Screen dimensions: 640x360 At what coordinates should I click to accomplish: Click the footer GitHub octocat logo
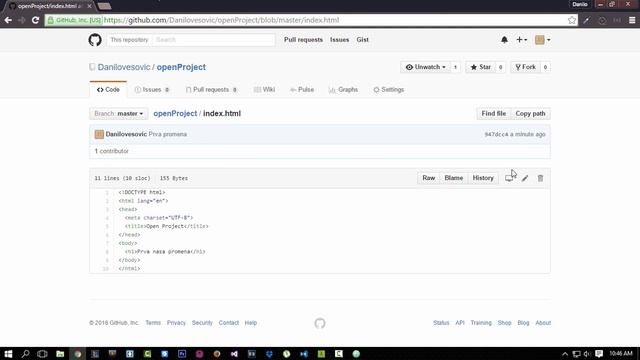(320, 323)
